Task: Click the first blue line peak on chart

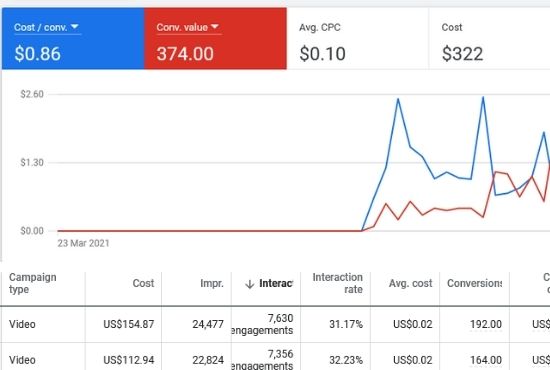Action: pyautogui.click(x=398, y=99)
